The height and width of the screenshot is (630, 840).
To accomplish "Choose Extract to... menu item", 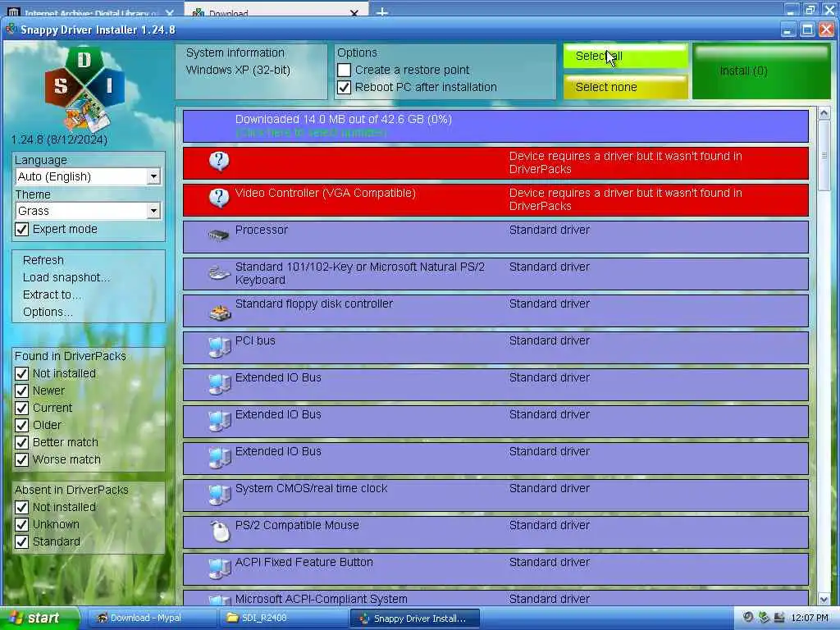I will point(52,294).
